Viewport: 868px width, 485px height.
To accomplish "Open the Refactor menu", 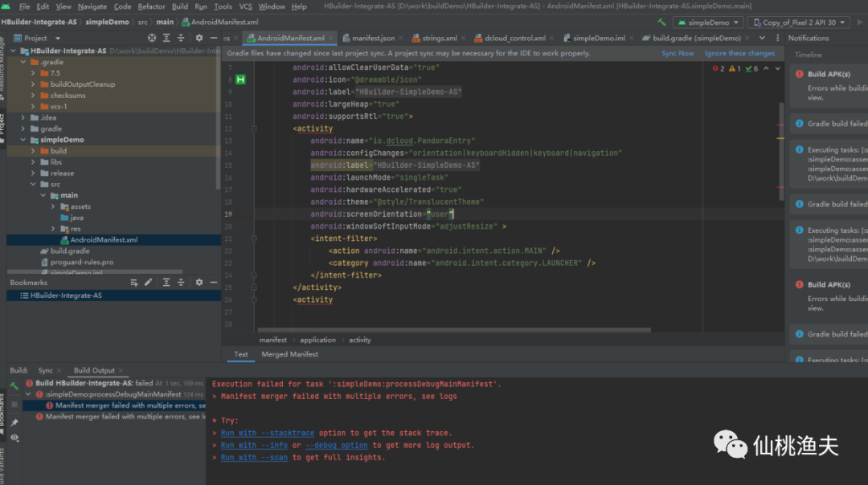I will tap(151, 6).
